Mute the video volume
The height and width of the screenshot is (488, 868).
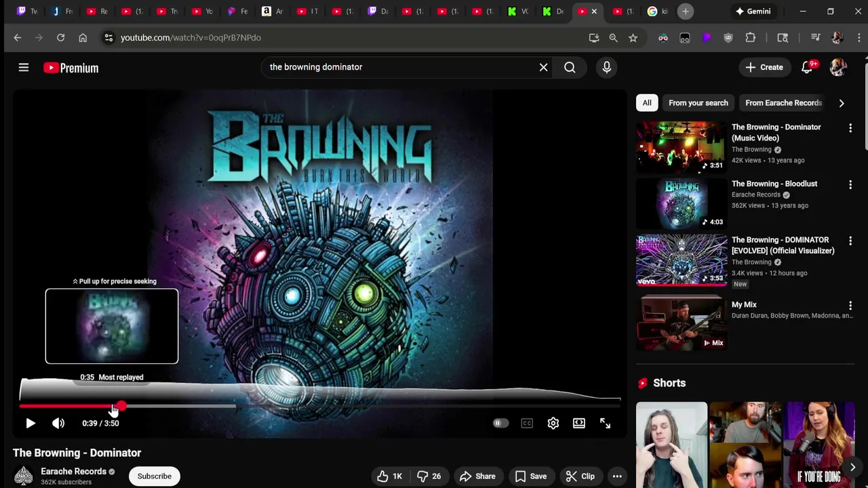tap(58, 423)
